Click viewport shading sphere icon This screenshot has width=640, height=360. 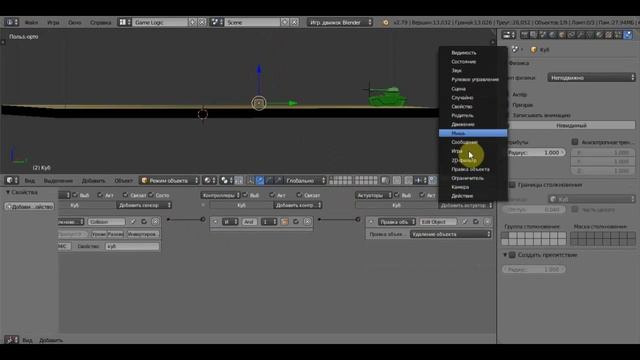pyautogui.click(x=209, y=180)
